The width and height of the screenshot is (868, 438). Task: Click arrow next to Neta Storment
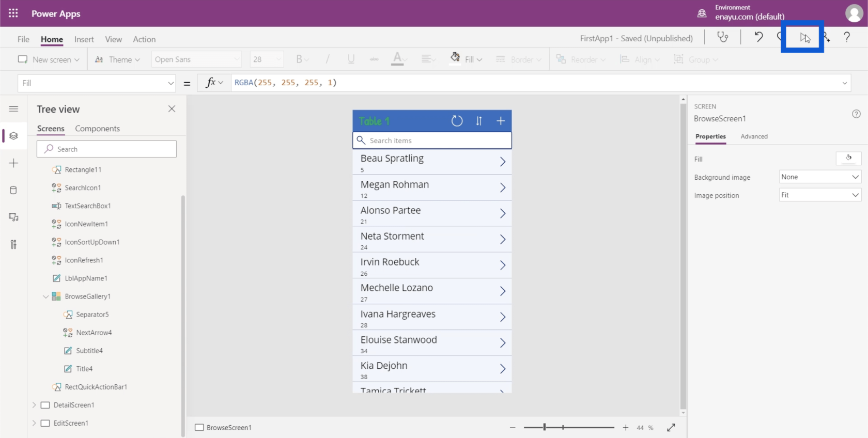click(502, 239)
